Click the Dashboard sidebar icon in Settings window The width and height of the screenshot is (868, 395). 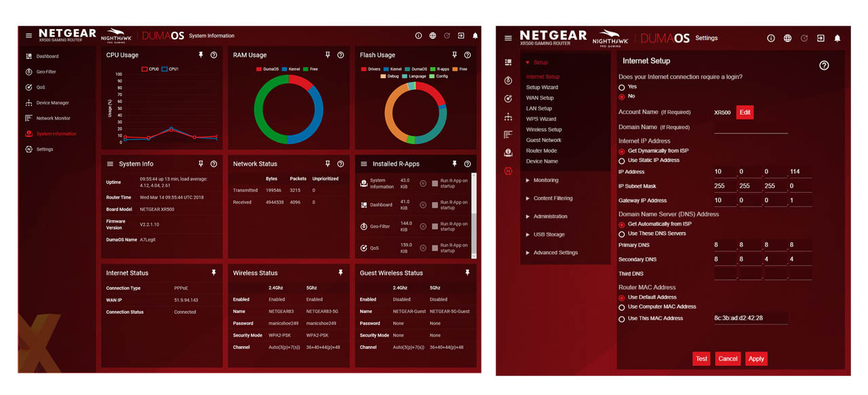[x=509, y=62]
